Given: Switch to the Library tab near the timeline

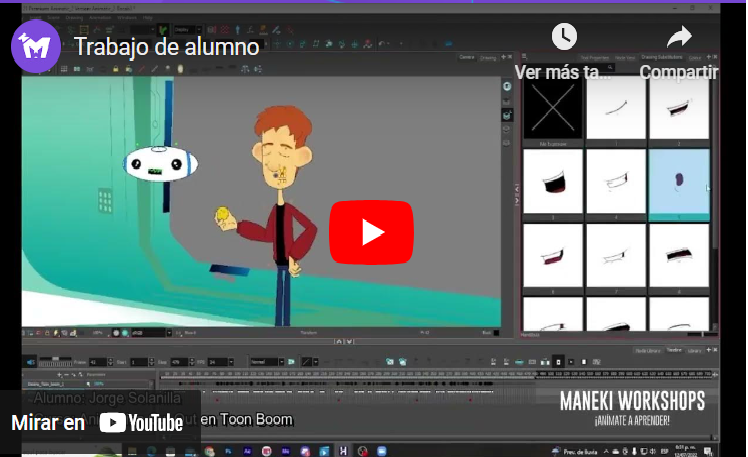Looking at the screenshot, I should coord(694,351).
